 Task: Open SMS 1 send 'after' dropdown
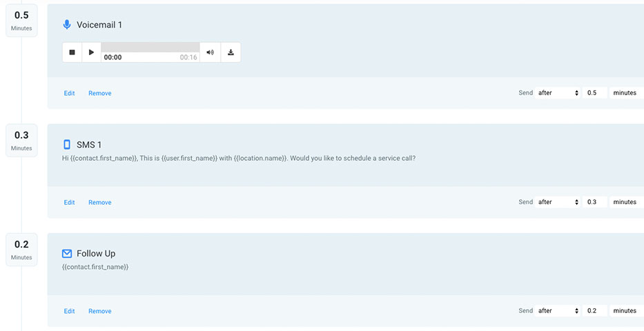pyautogui.click(x=557, y=202)
